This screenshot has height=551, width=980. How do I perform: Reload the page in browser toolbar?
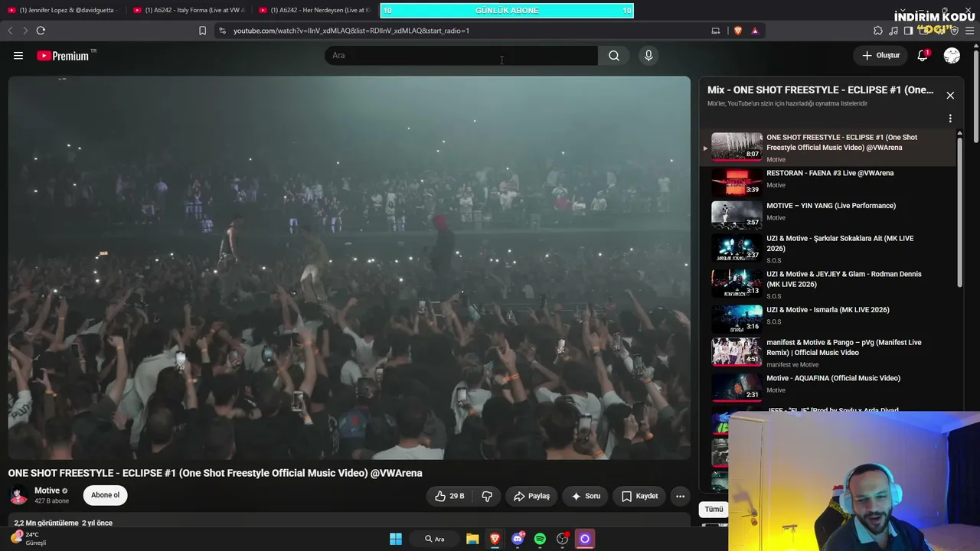41,31
